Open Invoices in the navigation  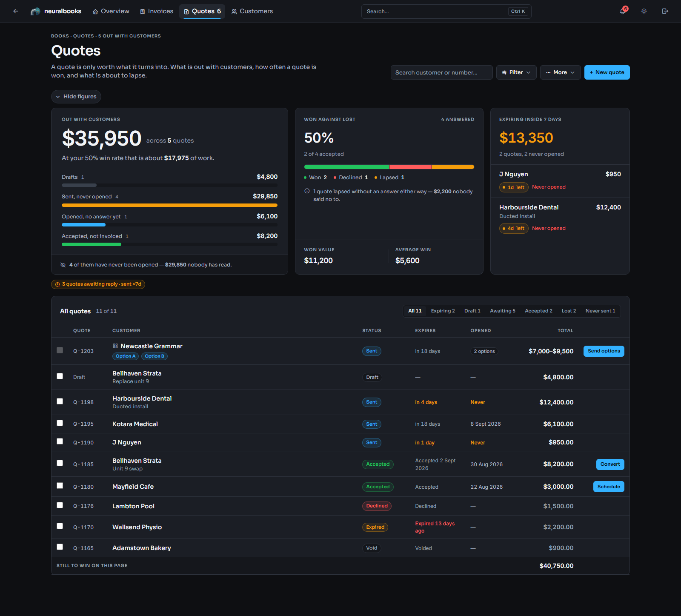(x=157, y=11)
